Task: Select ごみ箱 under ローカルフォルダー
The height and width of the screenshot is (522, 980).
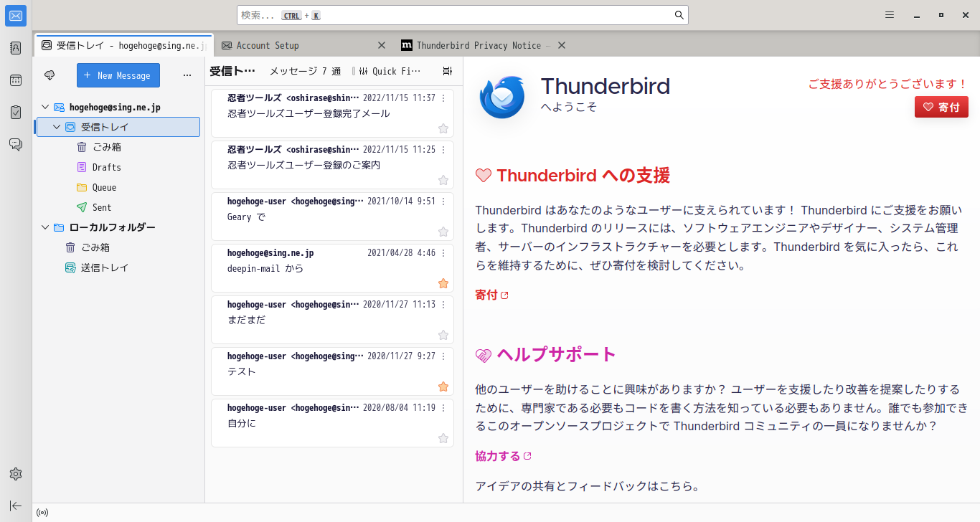Action: [118, 247]
